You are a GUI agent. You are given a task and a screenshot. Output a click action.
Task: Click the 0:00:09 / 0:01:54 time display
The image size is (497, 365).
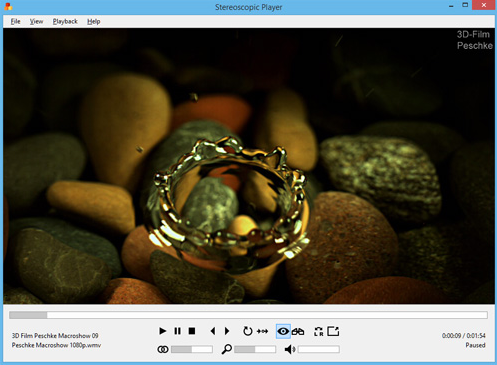[464, 336]
